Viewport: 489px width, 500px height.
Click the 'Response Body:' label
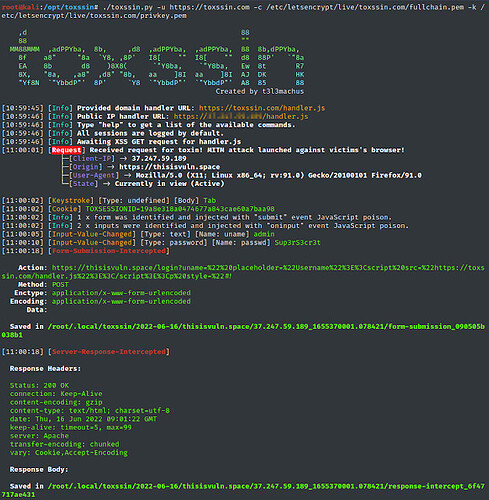39,469
